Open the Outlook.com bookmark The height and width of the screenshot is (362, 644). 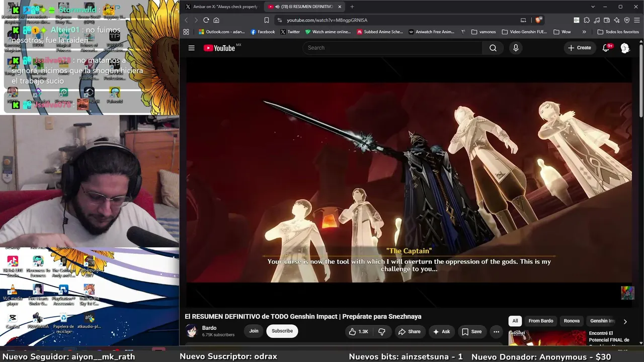[x=222, y=32]
